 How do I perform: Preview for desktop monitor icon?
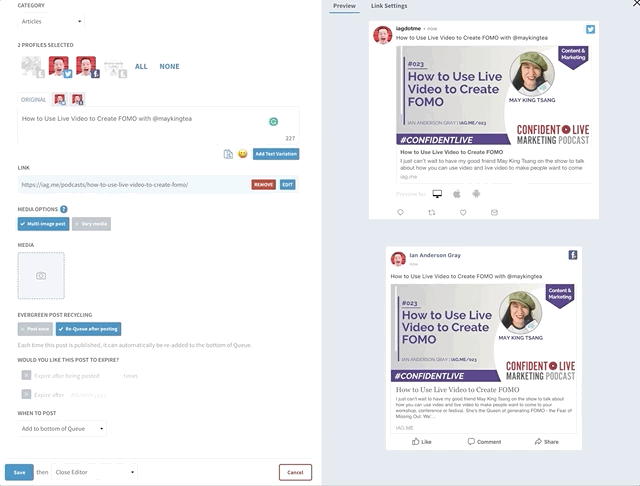437,194
